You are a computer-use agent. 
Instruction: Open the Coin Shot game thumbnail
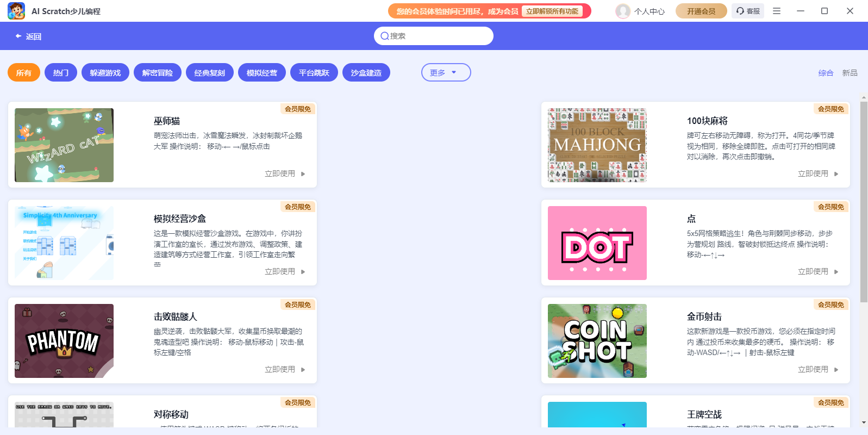597,341
